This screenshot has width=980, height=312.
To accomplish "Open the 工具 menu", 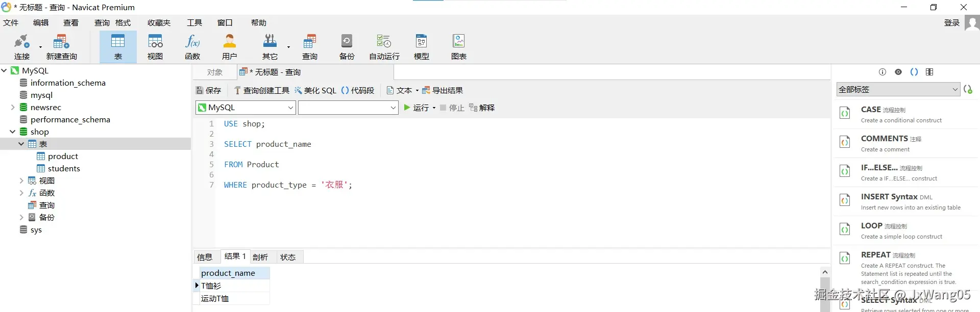I will click(194, 22).
